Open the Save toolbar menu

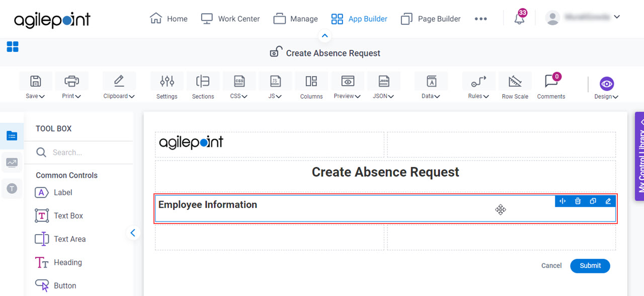pos(35,86)
